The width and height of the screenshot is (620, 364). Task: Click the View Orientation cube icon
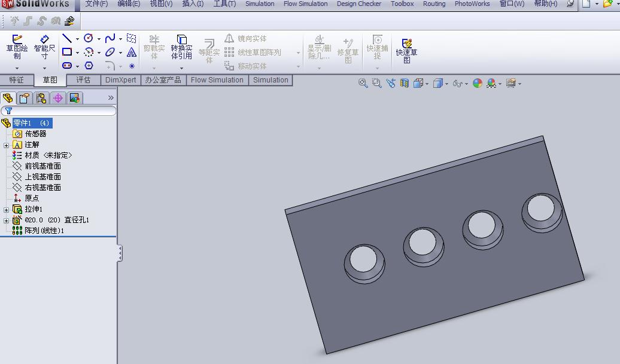pos(418,83)
